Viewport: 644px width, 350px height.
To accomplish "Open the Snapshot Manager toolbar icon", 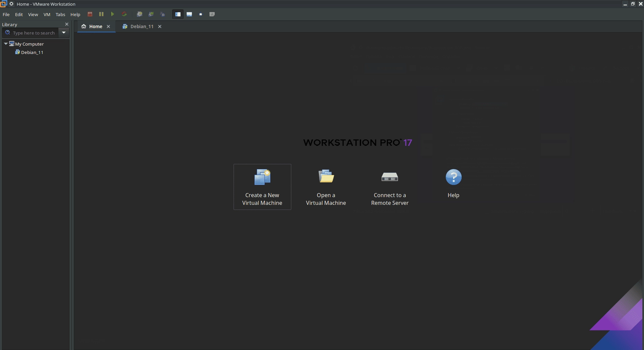I will coord(162,14).
